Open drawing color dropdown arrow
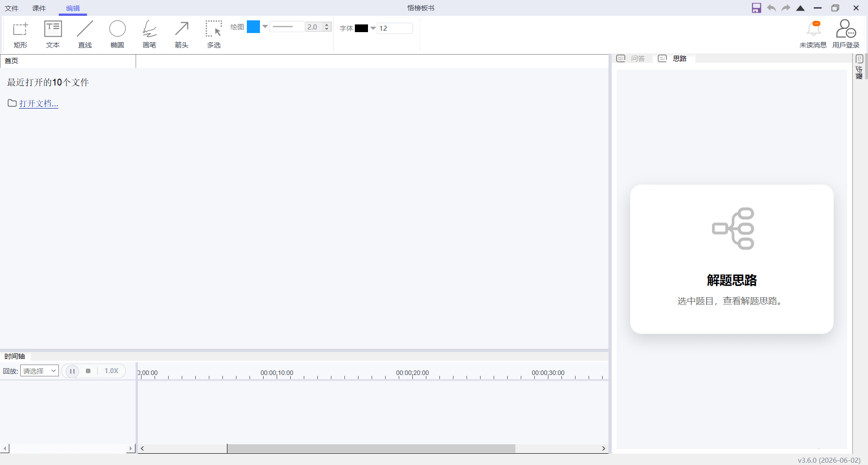868x465 pixels. (x=265, y=27)
